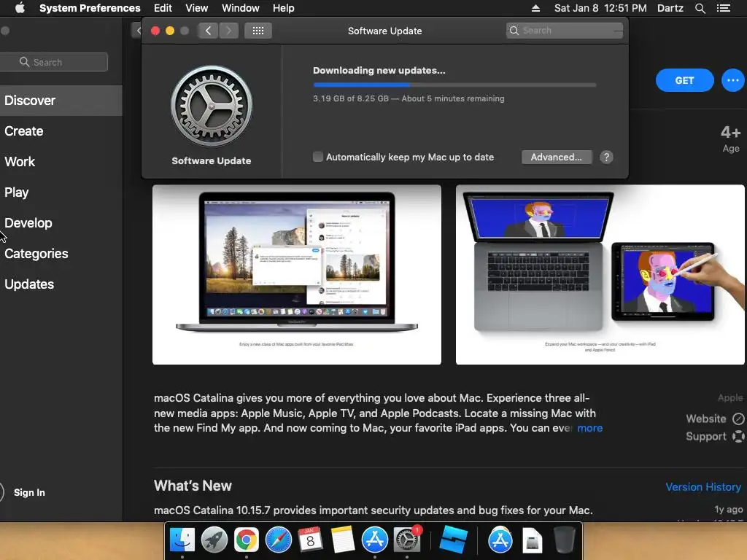Open the Apple menu
Image resolution: width=747 pixels, height=560 pixels.
tap(20, 8)
